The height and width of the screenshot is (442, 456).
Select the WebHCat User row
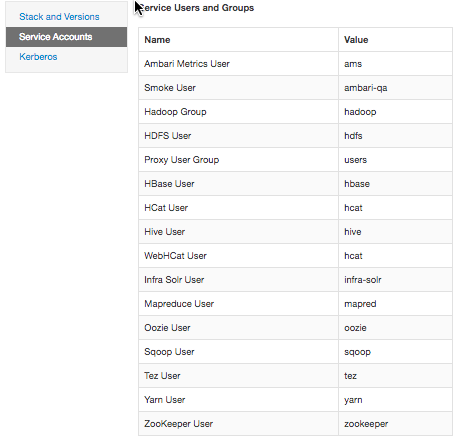(295, 256)
